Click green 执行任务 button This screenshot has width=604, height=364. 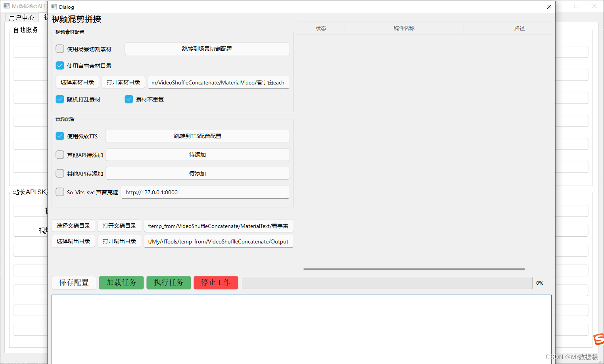[x=169, y=283]
